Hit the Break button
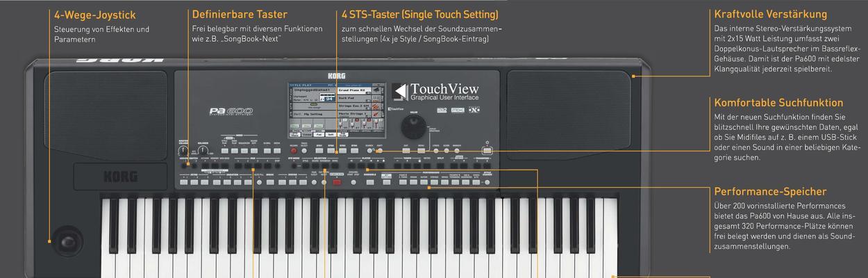868x278 pixels. tap(270, 182)
